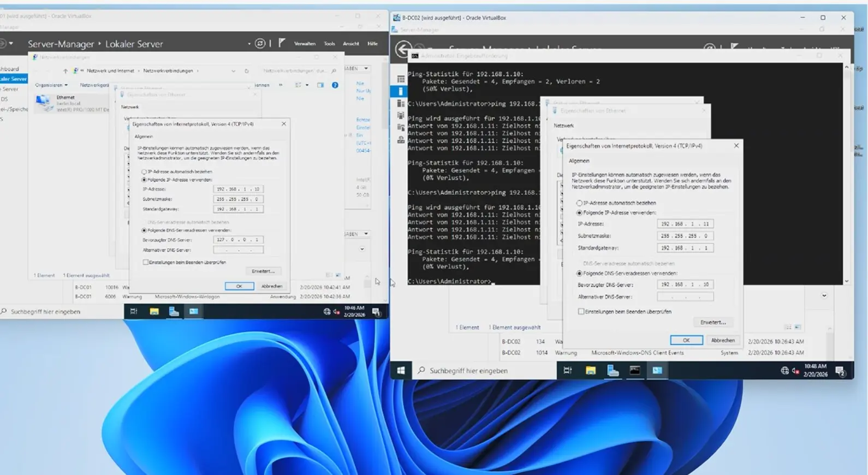Select 'IP-Adresse automatisch beziehen' in B-DC01 dialog
Image resolution: width=868 pixels, height=475 pixels.
point(144,171)
